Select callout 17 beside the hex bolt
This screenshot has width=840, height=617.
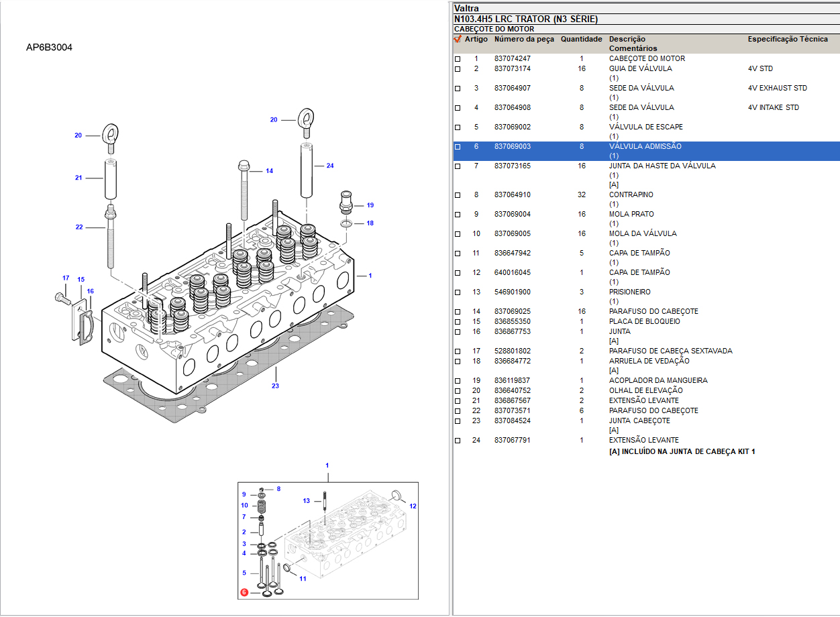[66, 278]
